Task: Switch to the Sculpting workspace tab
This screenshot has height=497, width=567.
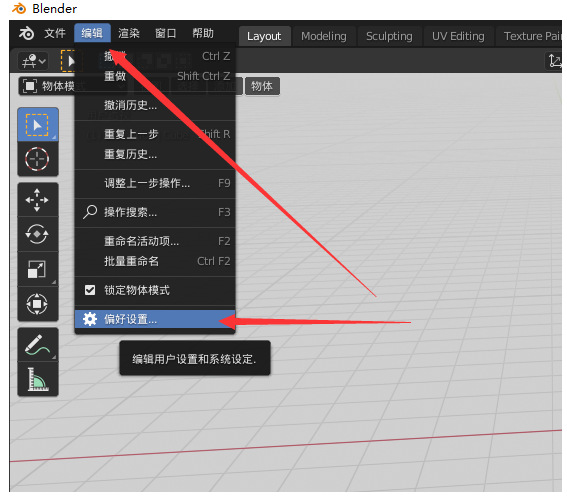Action: click(x=389, y=36)
